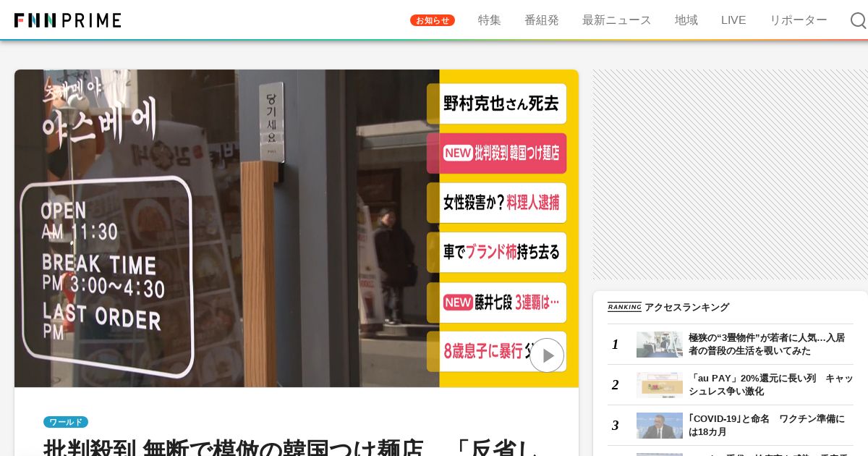868x456 pixels.
Task: Click the FNN PRIME logo
Action: (x=68, y=20)
